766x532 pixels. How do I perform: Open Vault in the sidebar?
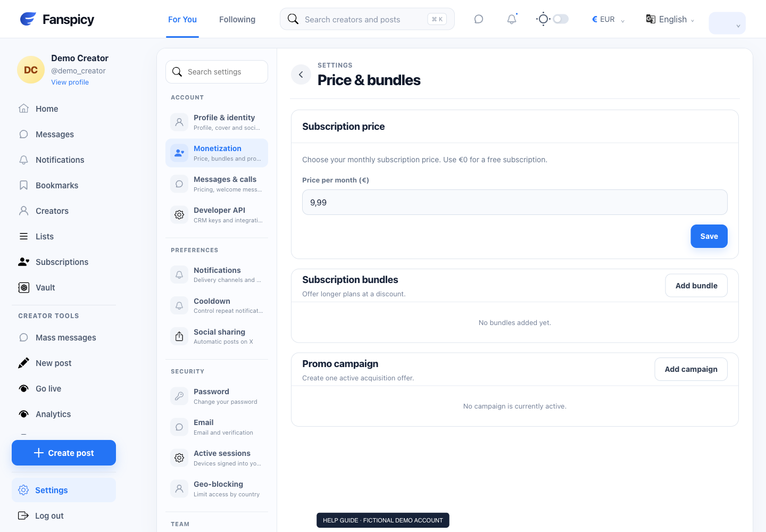[x=64, y=287]
